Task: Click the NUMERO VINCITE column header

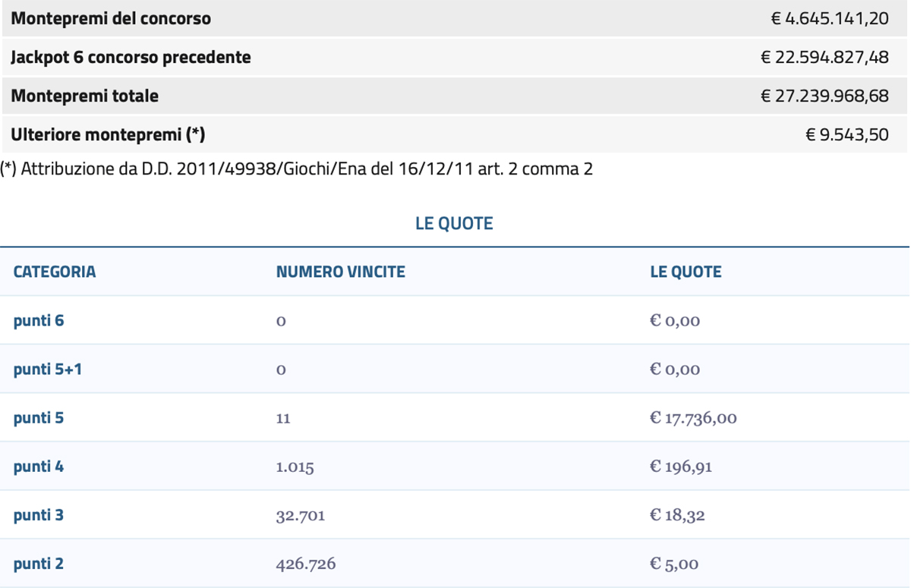Action: 340,272
